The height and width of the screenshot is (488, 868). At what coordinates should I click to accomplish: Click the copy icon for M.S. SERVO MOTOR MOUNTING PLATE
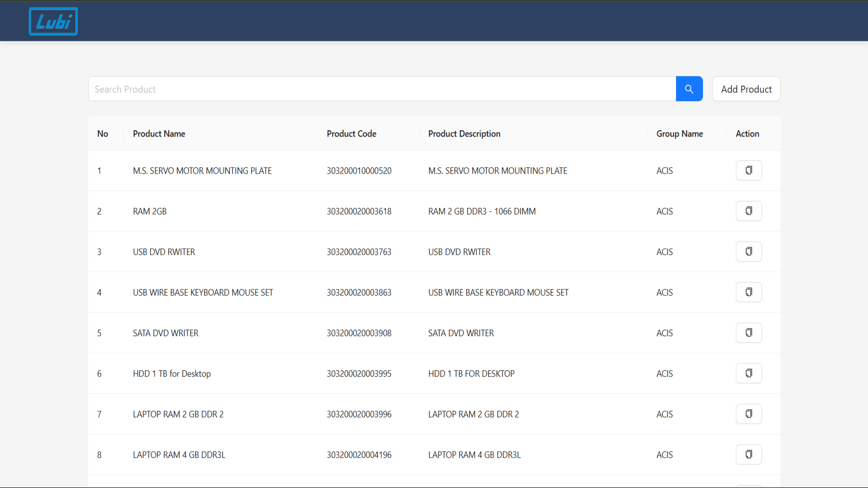coord(748,170)
